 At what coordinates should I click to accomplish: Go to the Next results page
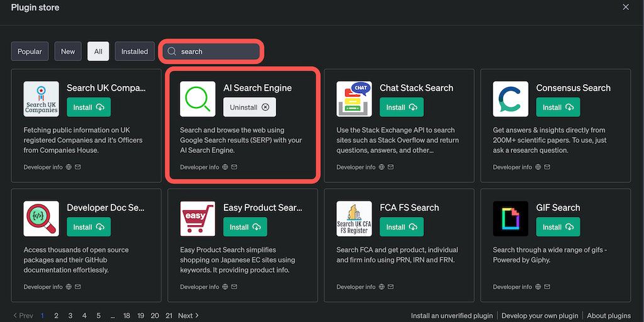[188, 316]
